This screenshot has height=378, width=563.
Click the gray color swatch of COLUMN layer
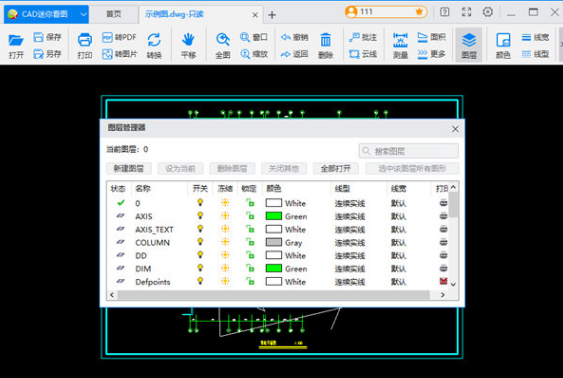(x=274, y=242)
